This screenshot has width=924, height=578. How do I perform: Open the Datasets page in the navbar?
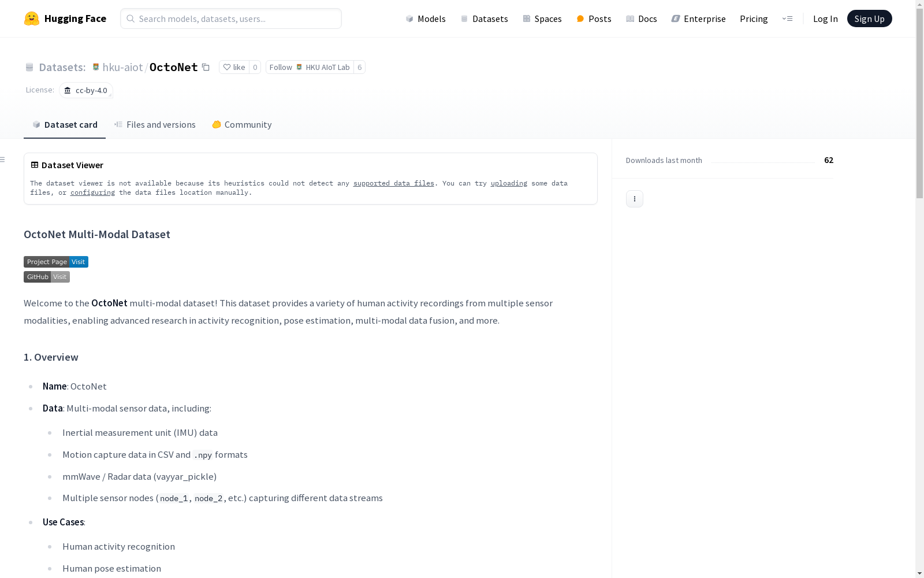coord(484,18)
